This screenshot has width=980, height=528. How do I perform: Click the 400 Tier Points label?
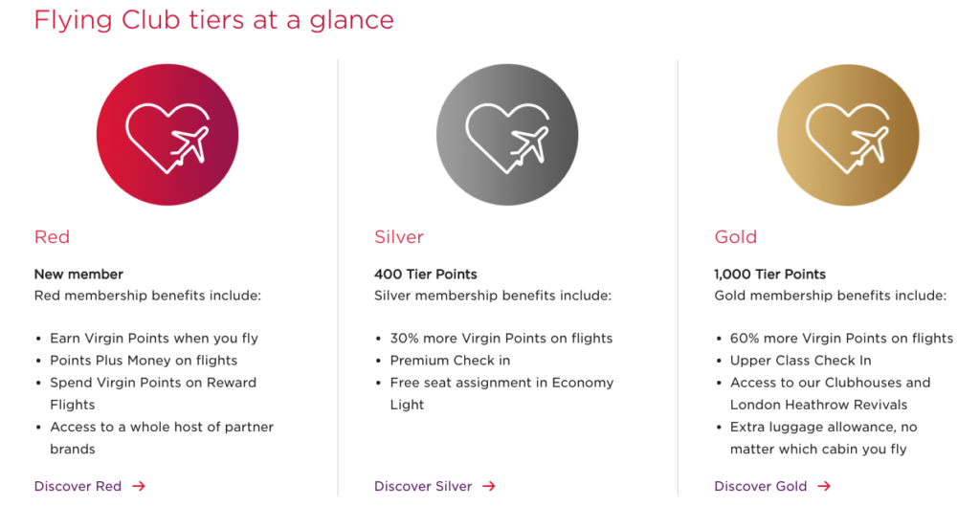tap(426, 275)
